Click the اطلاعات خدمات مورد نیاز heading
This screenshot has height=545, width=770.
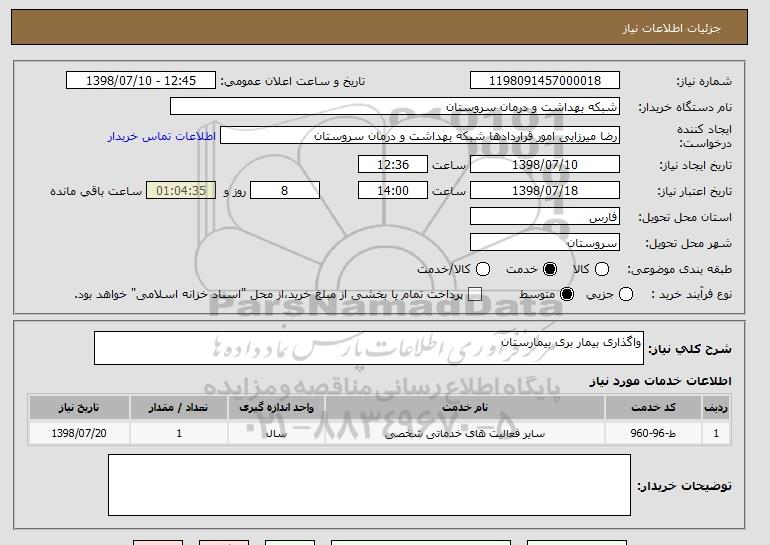tap(660, 381)
